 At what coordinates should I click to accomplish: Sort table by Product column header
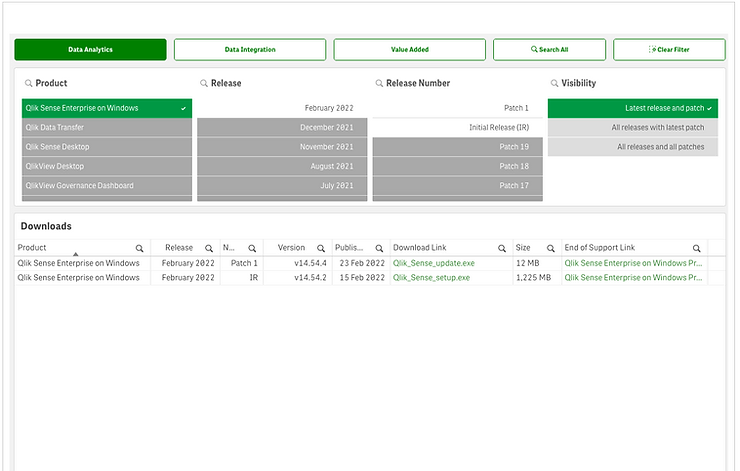tap(32, 248)
